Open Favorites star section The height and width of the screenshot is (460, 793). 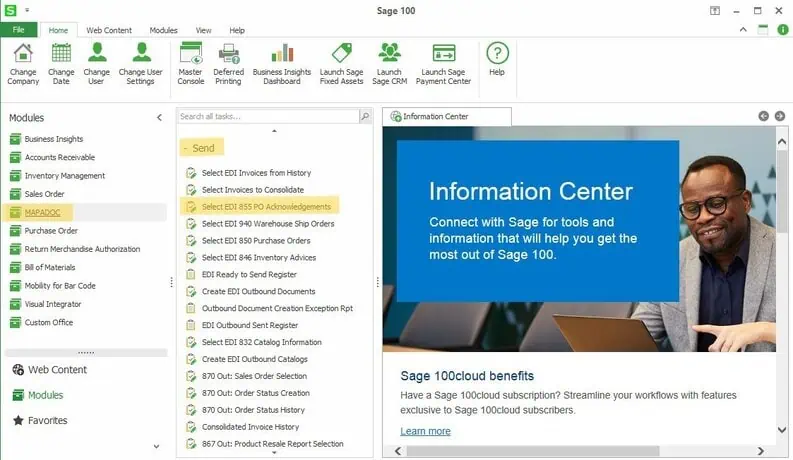(40, 421)
